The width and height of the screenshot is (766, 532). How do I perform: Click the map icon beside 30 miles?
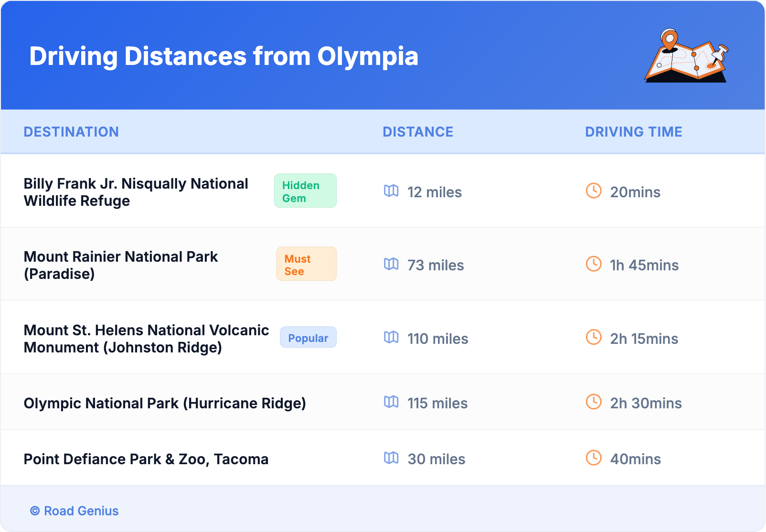pyautogui.click(x=391, y=458)
